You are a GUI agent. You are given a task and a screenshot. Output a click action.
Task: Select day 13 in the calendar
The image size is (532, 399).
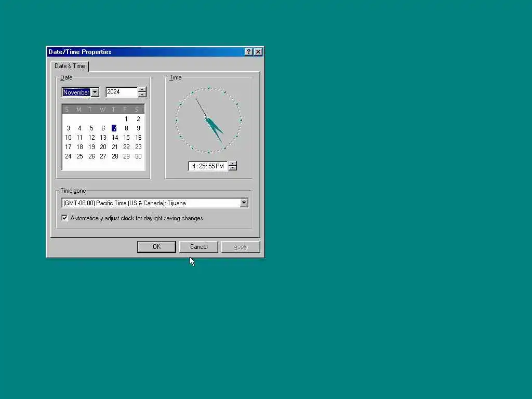(103, 137)
